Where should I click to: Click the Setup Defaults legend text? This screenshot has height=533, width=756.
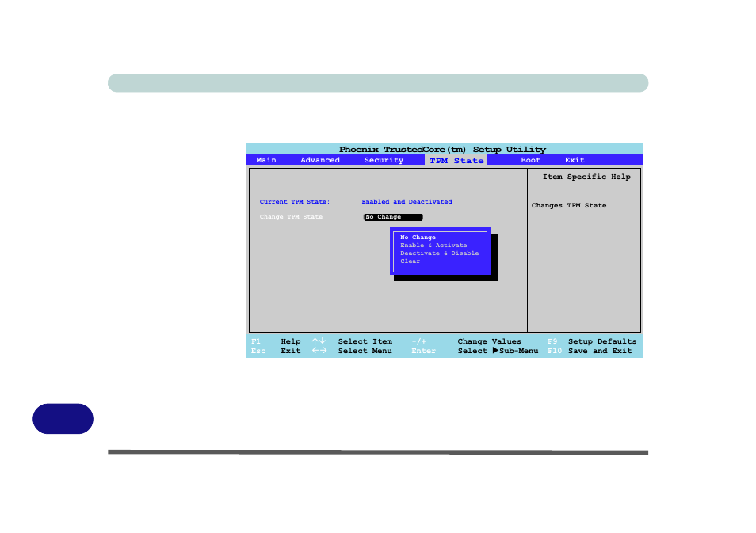[602, 341]
